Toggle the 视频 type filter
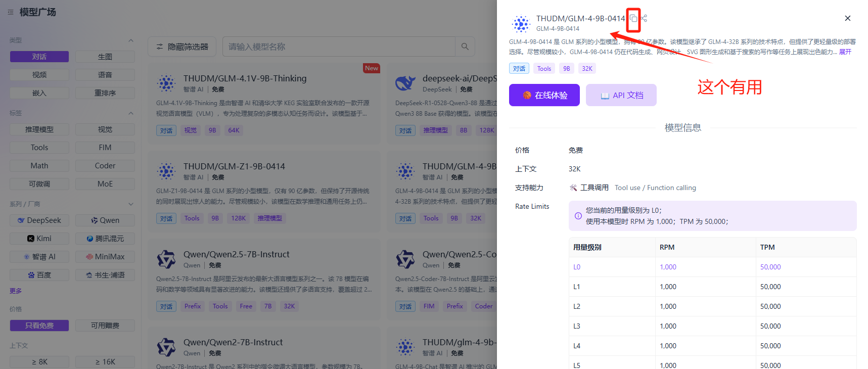Viewport: 868px width, 369px height. point(39,75)
